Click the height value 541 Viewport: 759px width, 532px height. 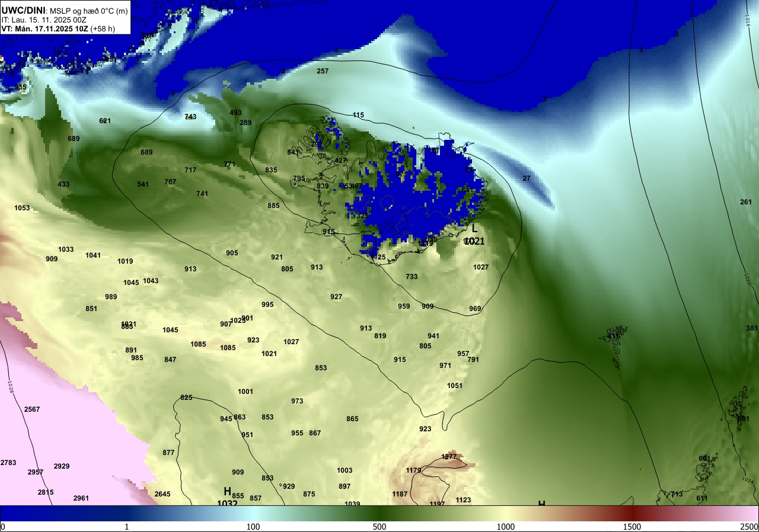pyautogui.click(x=143, y=184)
